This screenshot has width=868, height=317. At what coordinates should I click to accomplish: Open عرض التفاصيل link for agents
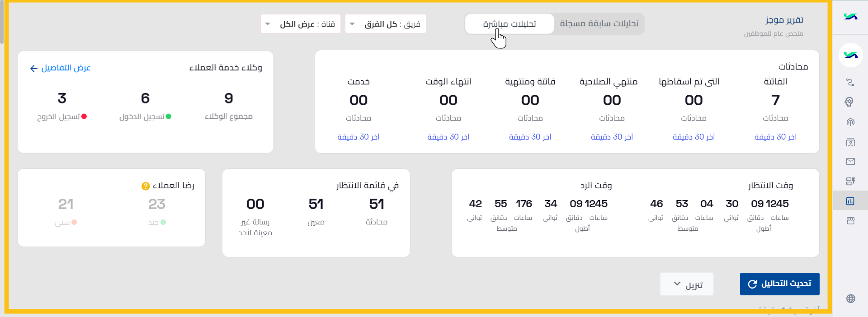click(66, 68)
